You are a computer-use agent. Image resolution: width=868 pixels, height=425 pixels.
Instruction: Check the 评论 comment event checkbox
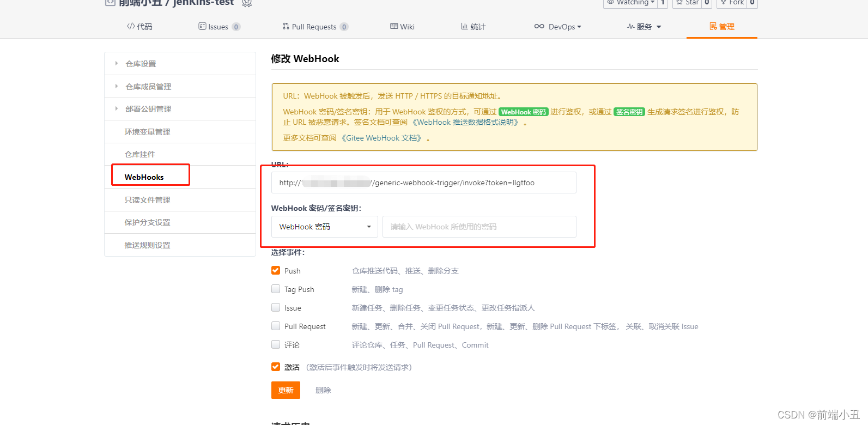pyautogui.click(x=276, y=344)
